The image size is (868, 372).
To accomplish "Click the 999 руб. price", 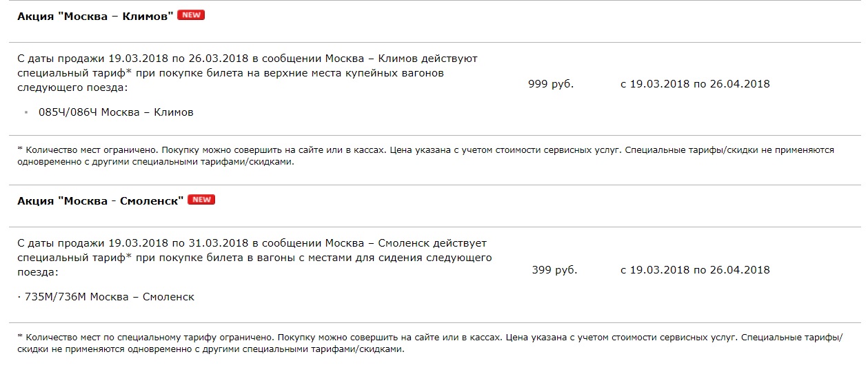I will point(551,84).
